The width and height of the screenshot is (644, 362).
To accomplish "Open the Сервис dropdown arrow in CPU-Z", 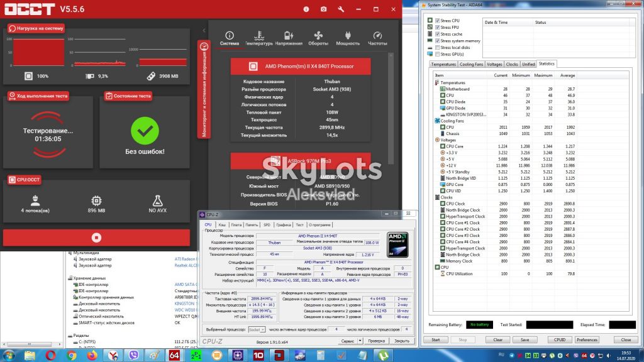I will [360, 341].
